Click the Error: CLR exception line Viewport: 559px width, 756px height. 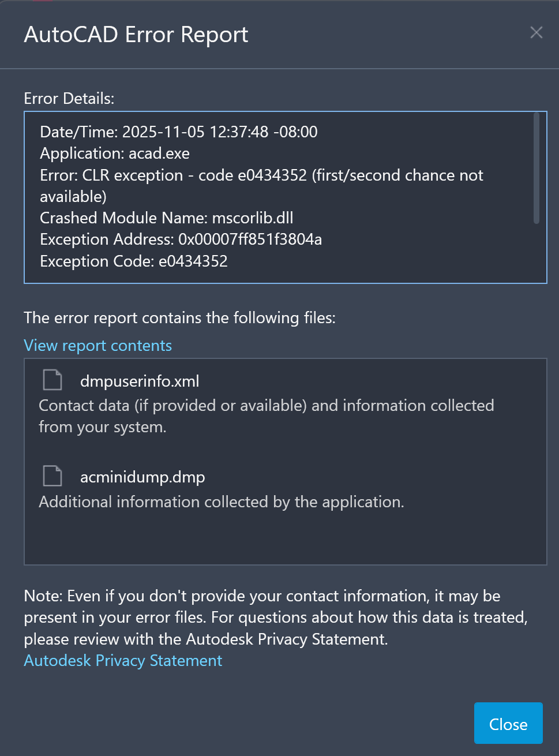tap(261, 175)
